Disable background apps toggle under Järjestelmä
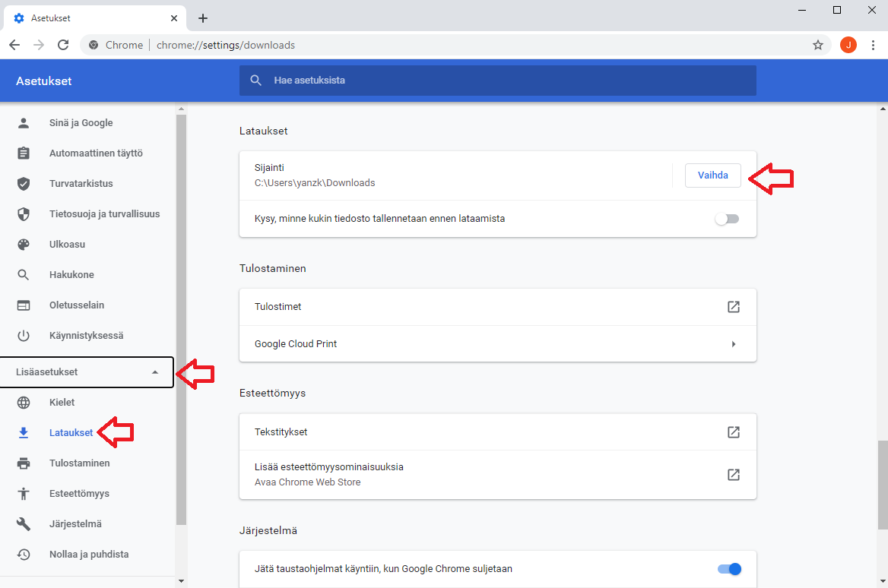Screen dimensions: 888x588 point(728,569)
